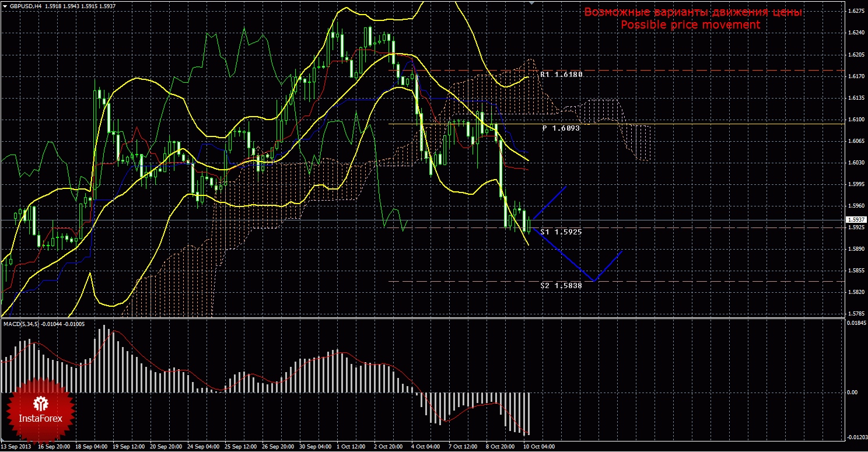Open the dropdown arrow beside GBPUSD,H4
This screenshot has width=868, height=452.
[5, 6]
